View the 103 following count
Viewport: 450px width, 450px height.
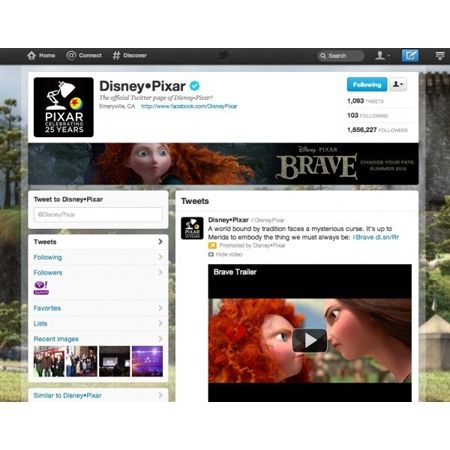click(367, 116)
